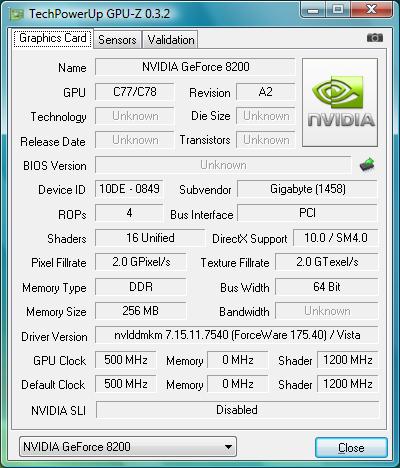400x468 pixels.
Task: Click the camera screenshot icon
Action: (x=375, y=38)
